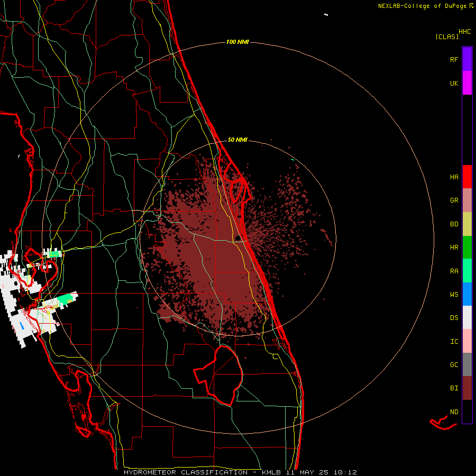476x476 pixels.
Task: Click the UK magenta legend swatch
Action: [x=467, y=83]
